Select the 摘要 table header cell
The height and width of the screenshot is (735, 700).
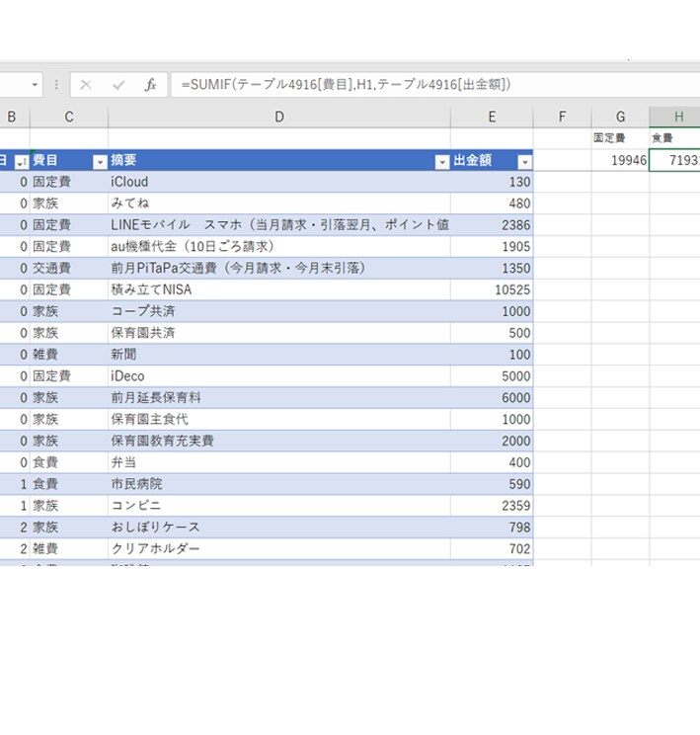pos(279,160)
